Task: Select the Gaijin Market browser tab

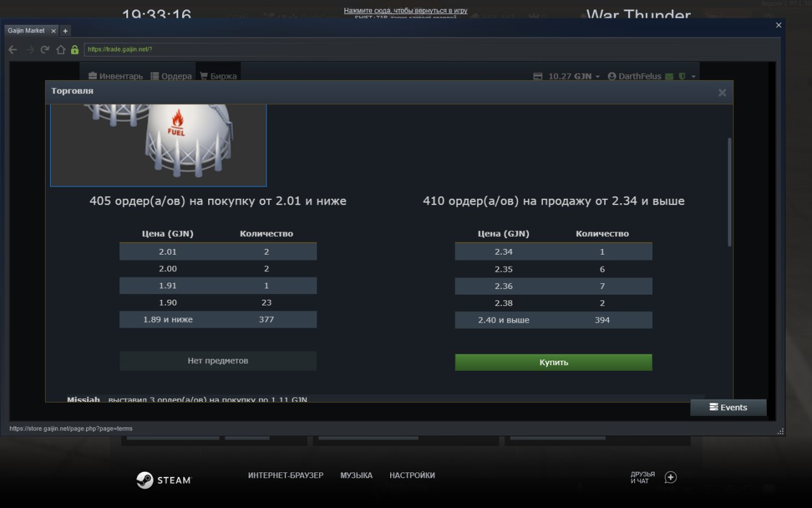Action: coord(32,30)
